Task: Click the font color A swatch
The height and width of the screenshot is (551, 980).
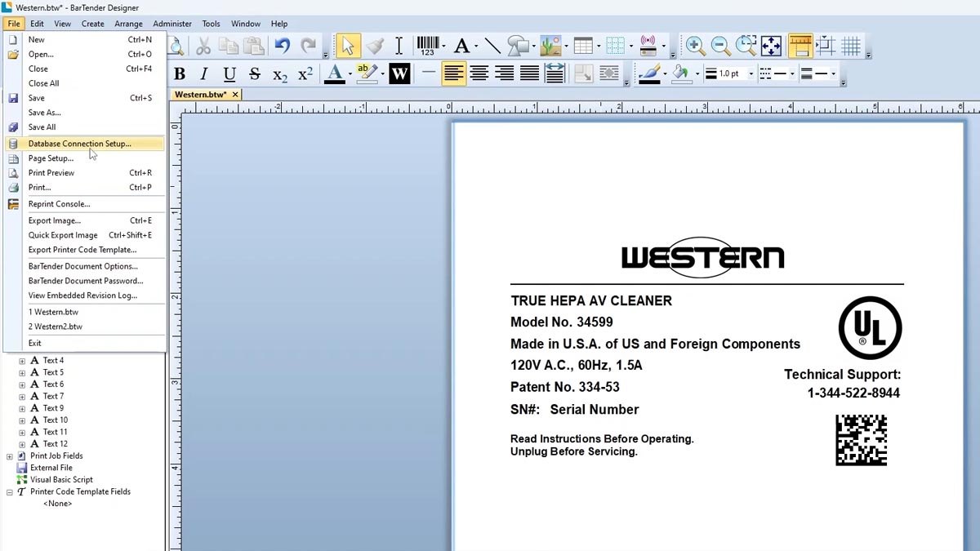Action: click(x=334, y=74)
